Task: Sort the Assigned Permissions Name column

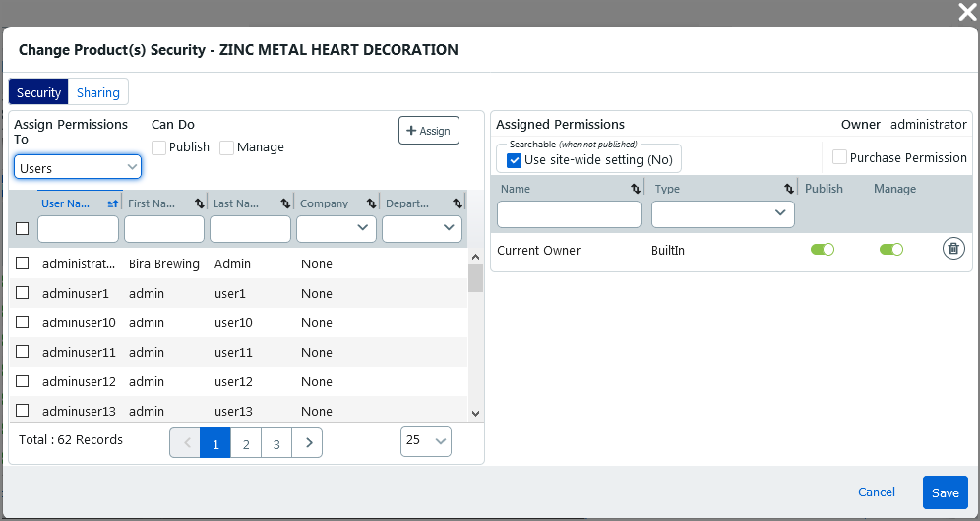Action: pos(636,189)
